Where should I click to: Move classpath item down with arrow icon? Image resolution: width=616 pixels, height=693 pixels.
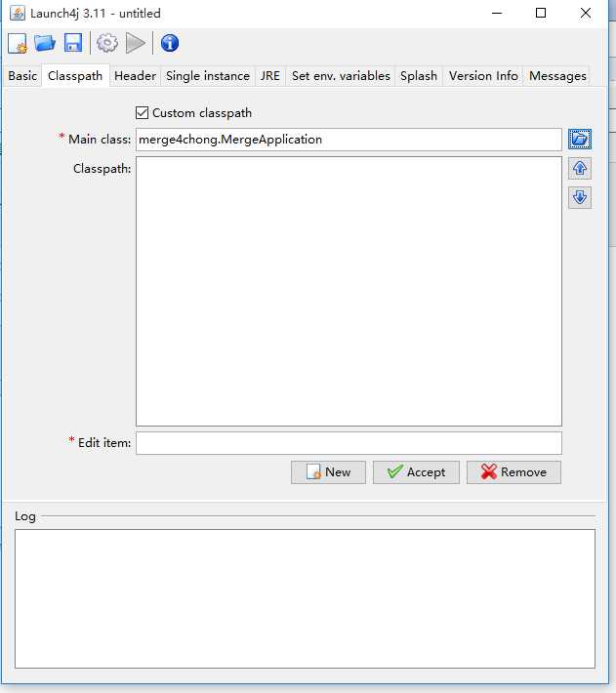(580, 197)
